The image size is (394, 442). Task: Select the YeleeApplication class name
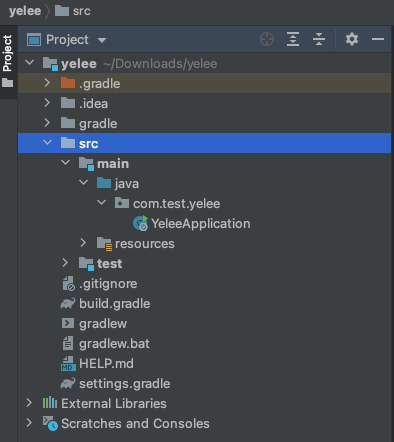coord(201,223)
